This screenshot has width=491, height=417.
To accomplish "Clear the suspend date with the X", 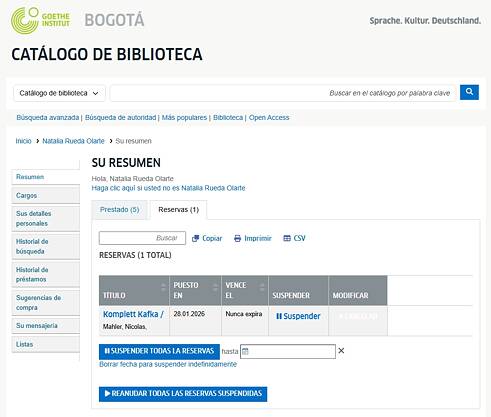I will pos(341,351).
